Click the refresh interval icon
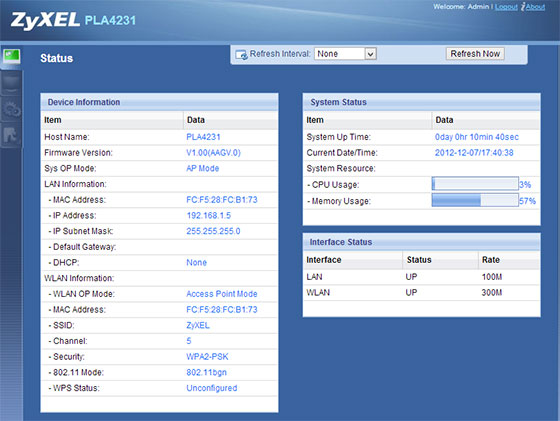This screenshot has width=560, height=421. click(242, 55)
